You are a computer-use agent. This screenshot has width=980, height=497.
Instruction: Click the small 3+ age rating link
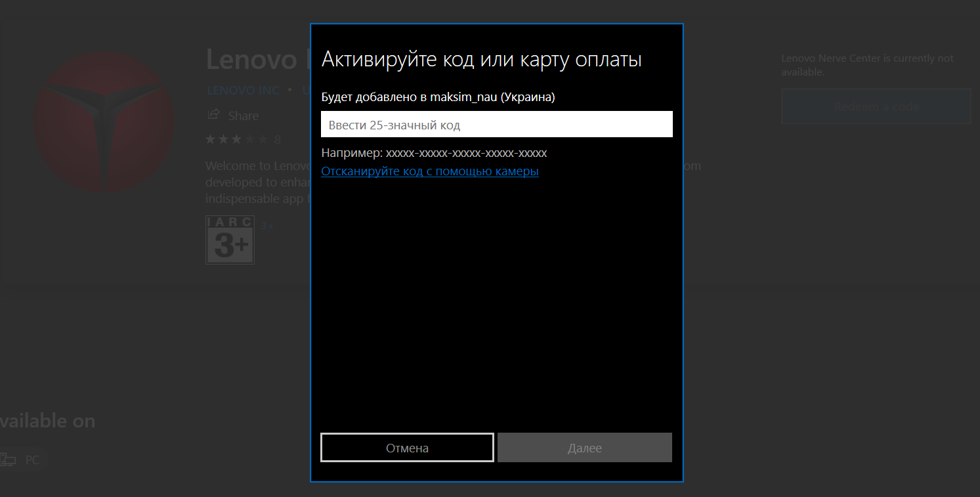(x=267, y=226)
